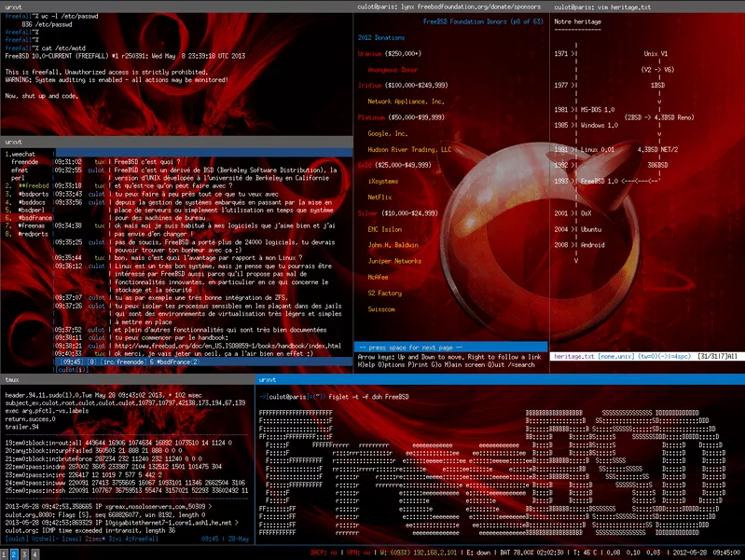Click the weechat input prompt '[culot(i)]'

(72, 370)
